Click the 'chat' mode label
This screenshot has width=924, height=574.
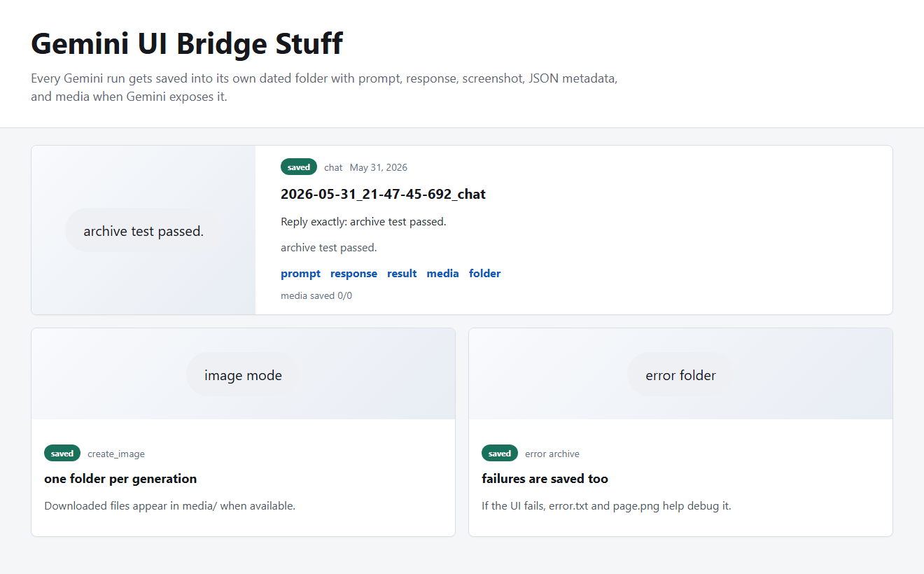coord(333,167)
